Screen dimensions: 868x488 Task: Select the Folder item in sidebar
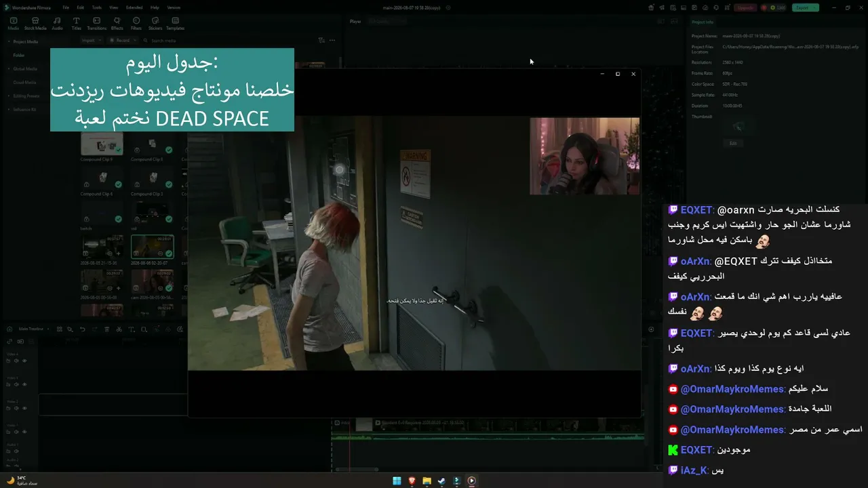[19, 55]
